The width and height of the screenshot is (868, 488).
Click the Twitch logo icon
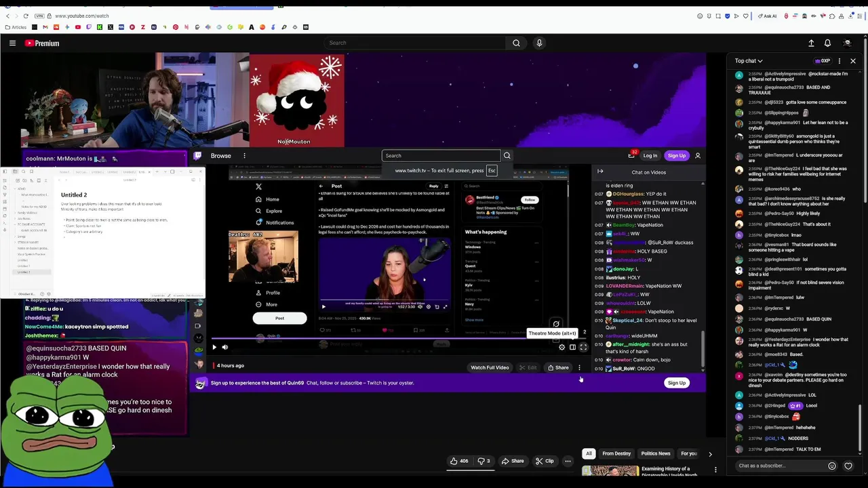pos(198,155)
